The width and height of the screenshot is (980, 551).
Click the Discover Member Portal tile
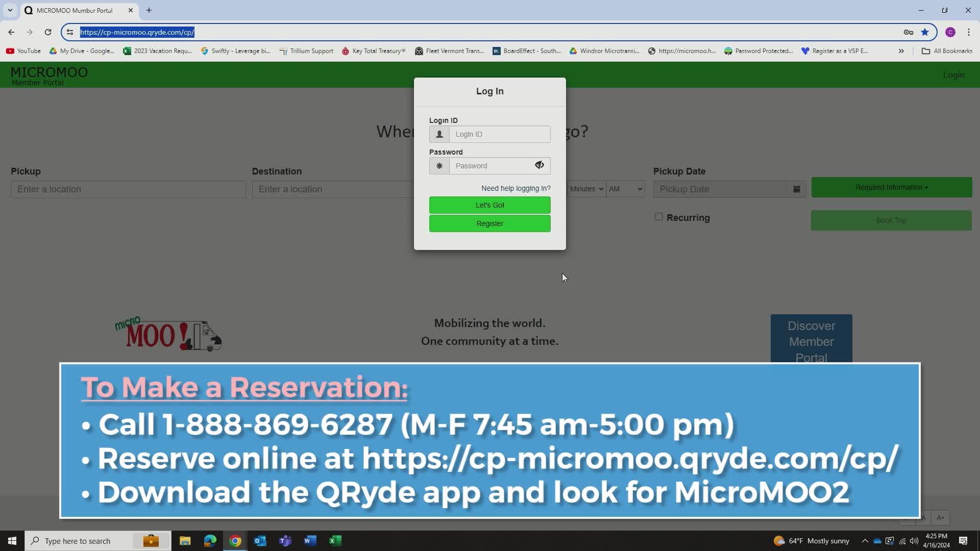[811, 339]
